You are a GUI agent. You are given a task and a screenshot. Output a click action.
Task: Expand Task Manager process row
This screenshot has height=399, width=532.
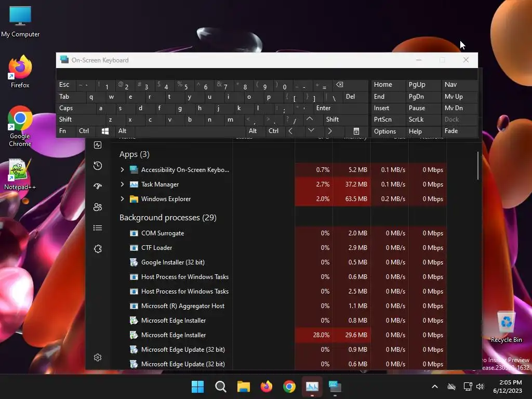point(122,184)
